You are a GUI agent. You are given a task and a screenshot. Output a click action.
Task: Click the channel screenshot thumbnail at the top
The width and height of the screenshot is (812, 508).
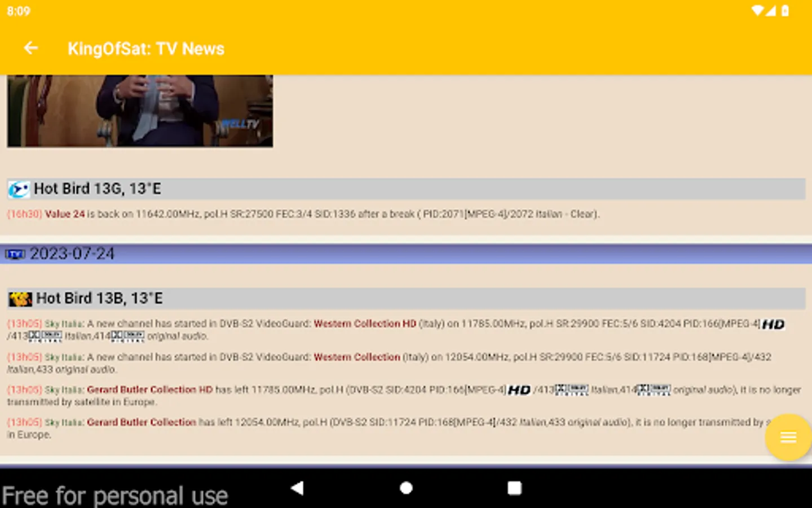pyautogui.click(x=140, y=111)
